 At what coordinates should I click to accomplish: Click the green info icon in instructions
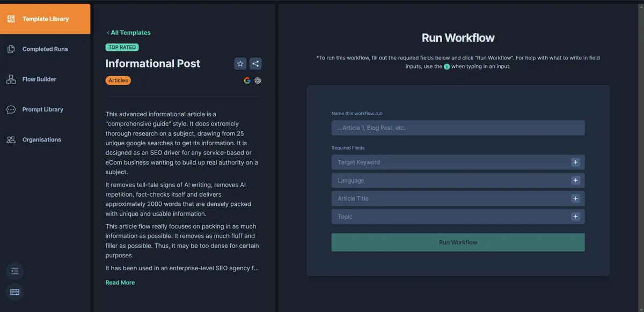(447, 66)
